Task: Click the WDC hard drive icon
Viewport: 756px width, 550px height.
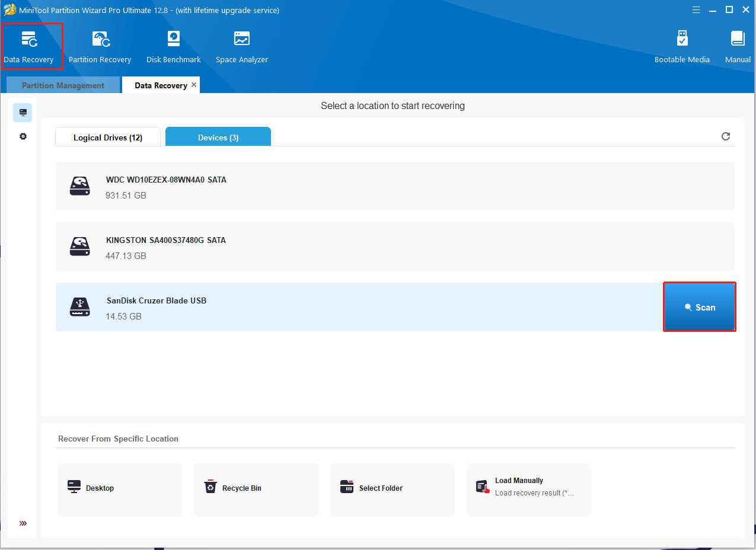Action: point(80,186)
